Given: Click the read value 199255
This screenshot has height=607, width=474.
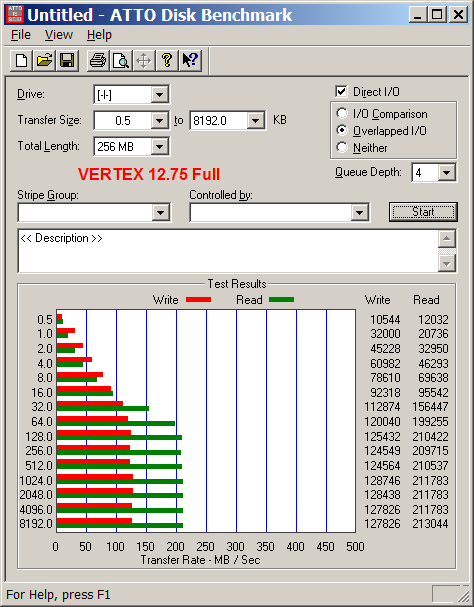Looking at the screenshot, I should 430,422.
